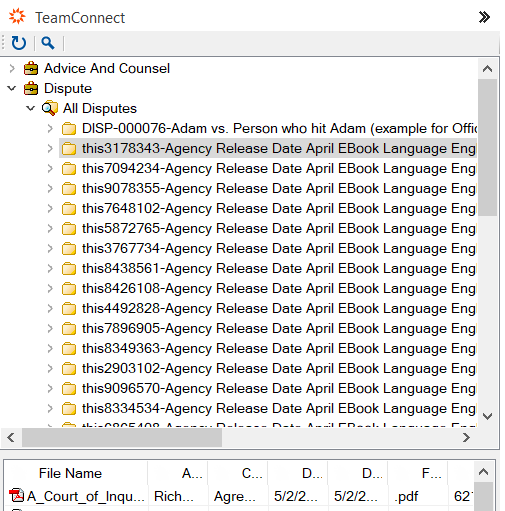Click folder icon of DISP-000076 dispute

pos(69,129)
